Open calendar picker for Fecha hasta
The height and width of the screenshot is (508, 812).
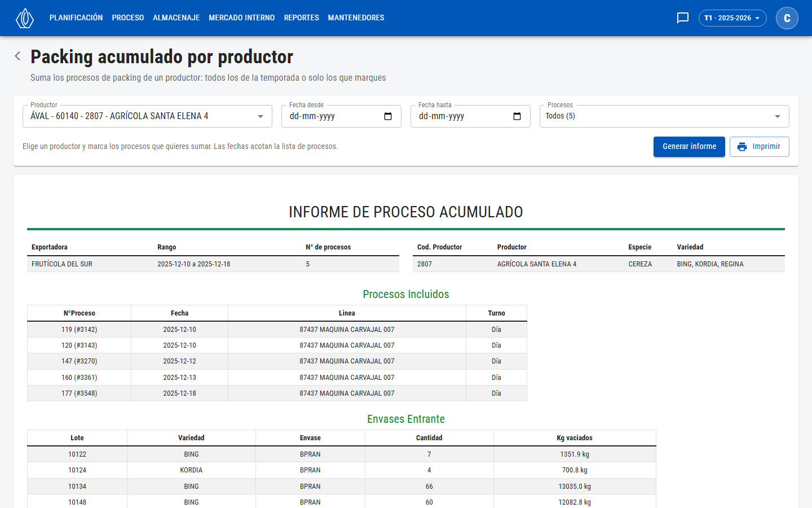[517, 116]
